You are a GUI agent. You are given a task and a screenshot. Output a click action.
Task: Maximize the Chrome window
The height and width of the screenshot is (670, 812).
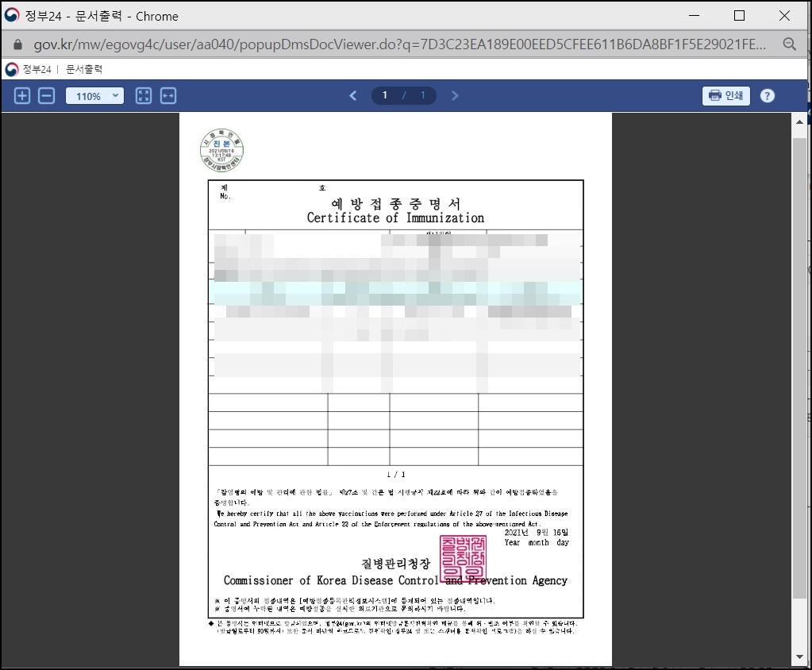pos(740,16)
